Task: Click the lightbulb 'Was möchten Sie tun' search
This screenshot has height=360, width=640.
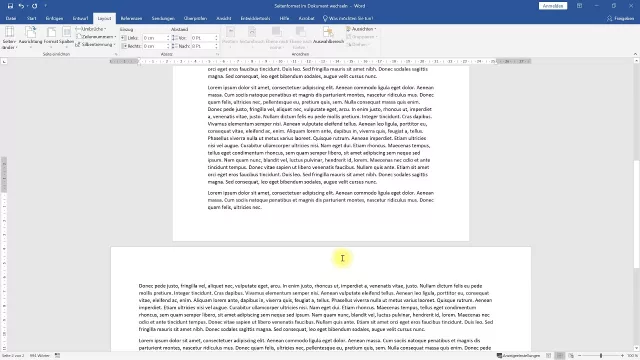Action: tap(348, 18)
